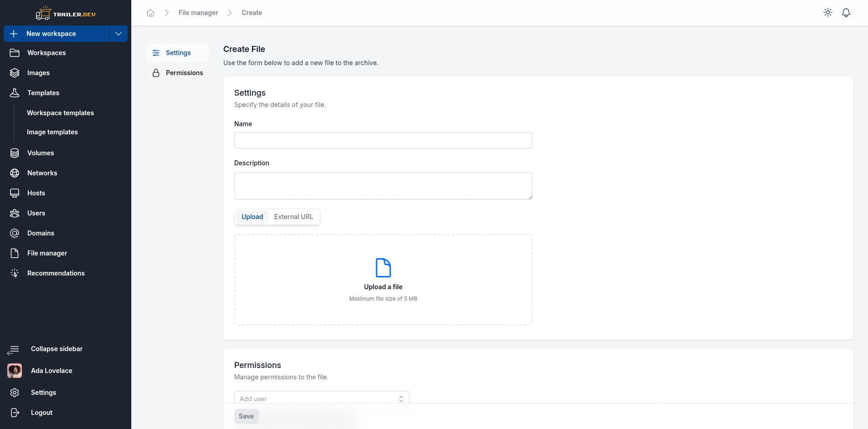This screenshot has width=868, height=429.
Task: Open Domains in the sidebar
Action: click(x=66, y=233)
